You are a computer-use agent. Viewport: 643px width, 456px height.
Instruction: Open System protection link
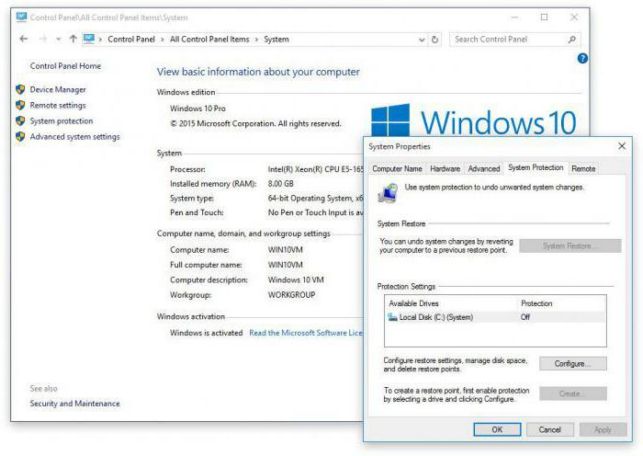pos(61,121)
